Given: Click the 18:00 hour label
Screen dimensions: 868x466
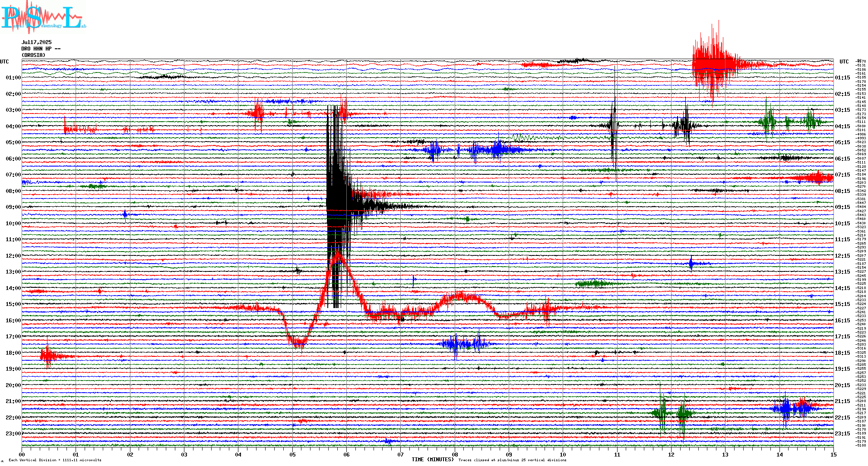Looking at the screenshot, I should (x=13, y=353).
